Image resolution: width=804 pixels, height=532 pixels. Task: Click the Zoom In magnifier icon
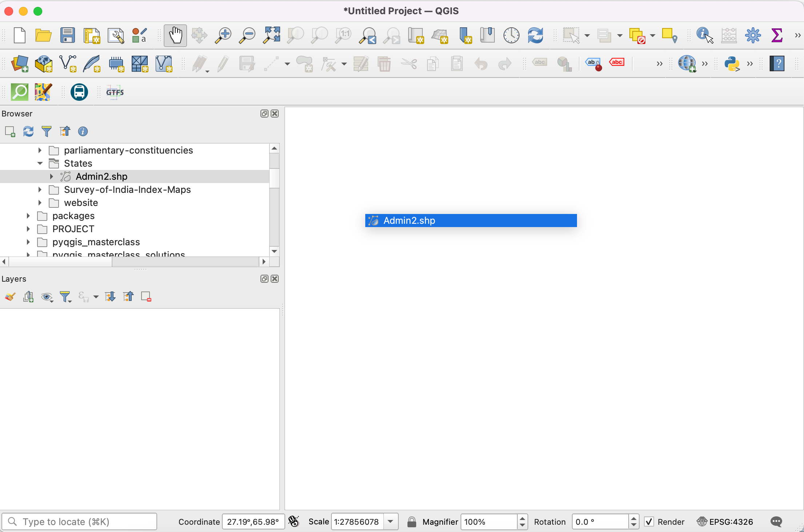(x=223, y=35)
